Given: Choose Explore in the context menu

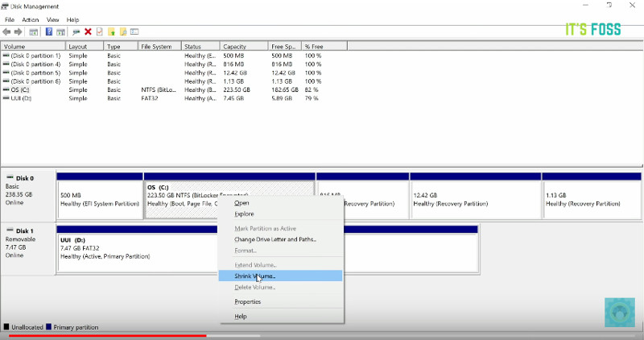Looking at the screenshot, I should coord(244,214).
